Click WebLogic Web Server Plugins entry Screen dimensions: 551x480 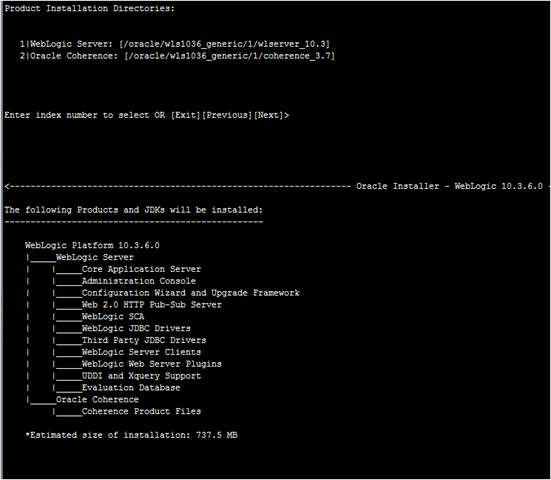click(151, 364)
